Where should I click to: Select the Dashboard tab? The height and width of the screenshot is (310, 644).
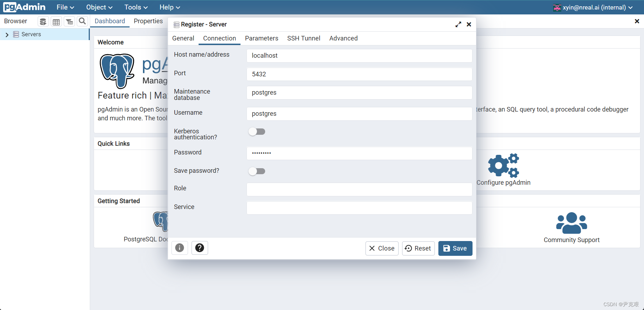point(110,21)
